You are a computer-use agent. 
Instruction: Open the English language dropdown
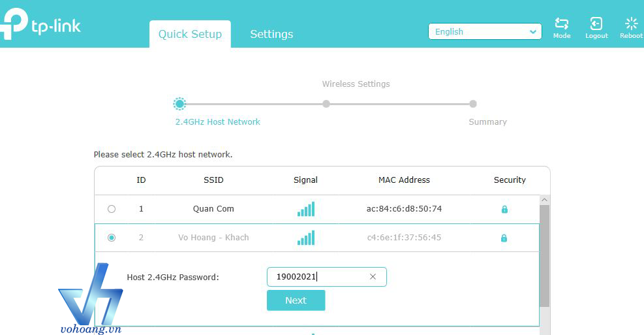coord(485,31)
